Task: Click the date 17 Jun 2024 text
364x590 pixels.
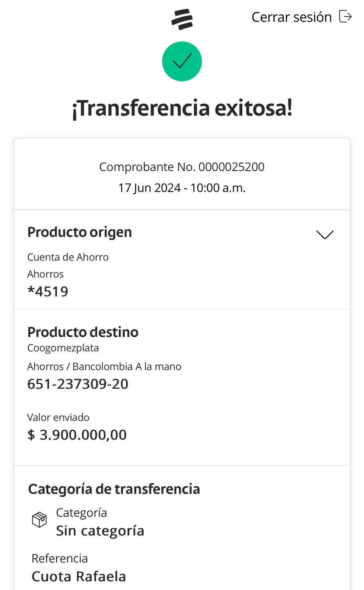Action: coord(150,188)
